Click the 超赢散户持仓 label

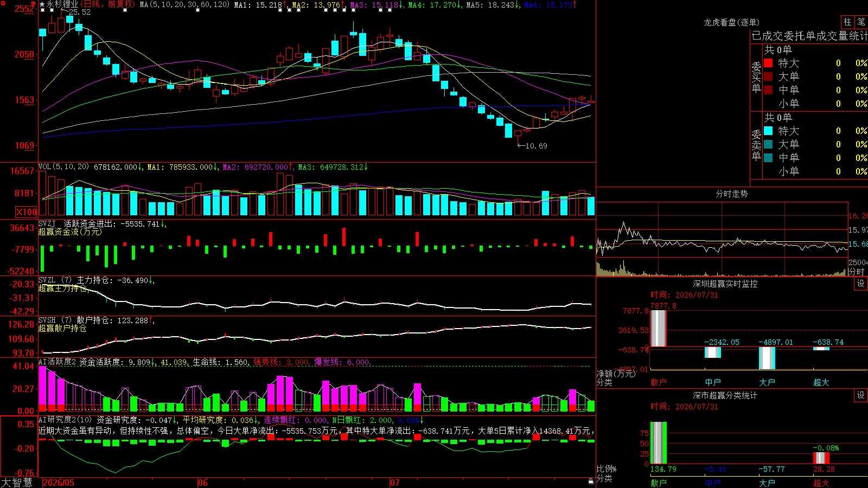coord(62,328)
